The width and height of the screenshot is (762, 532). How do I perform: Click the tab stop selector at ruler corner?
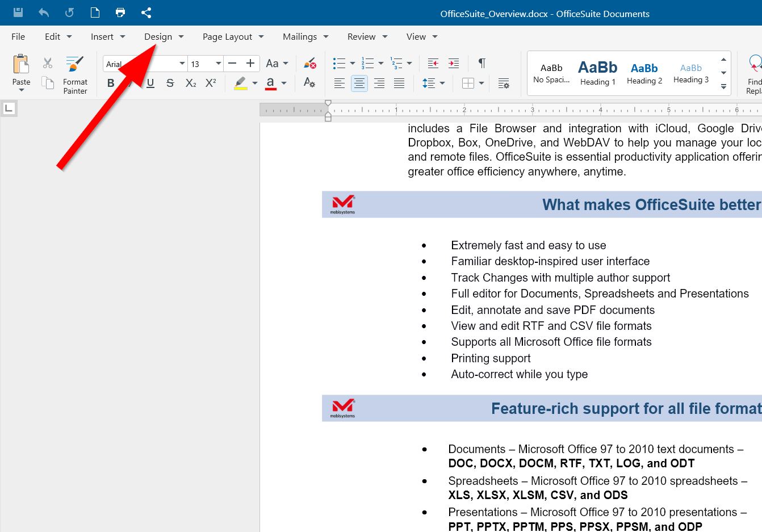point(9,108)
